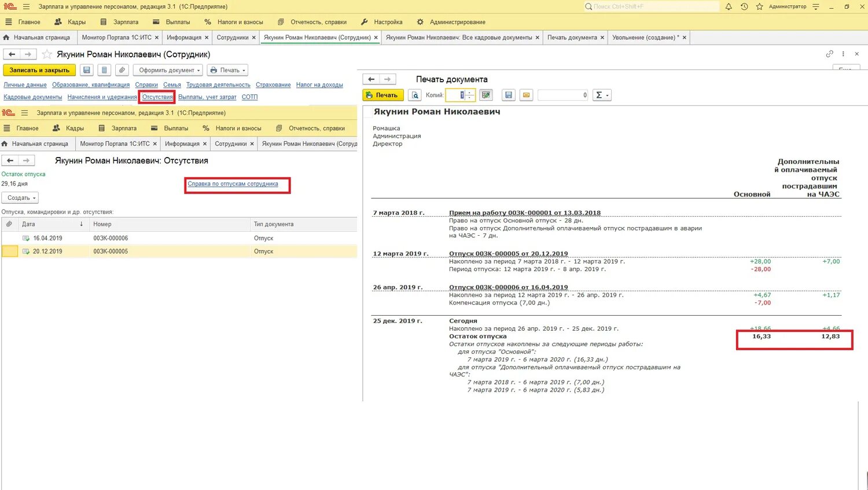The width and height of the screenshot is (868, 490).
Task: Save printed form with diskette icon
Action: (x=509, y=95)
